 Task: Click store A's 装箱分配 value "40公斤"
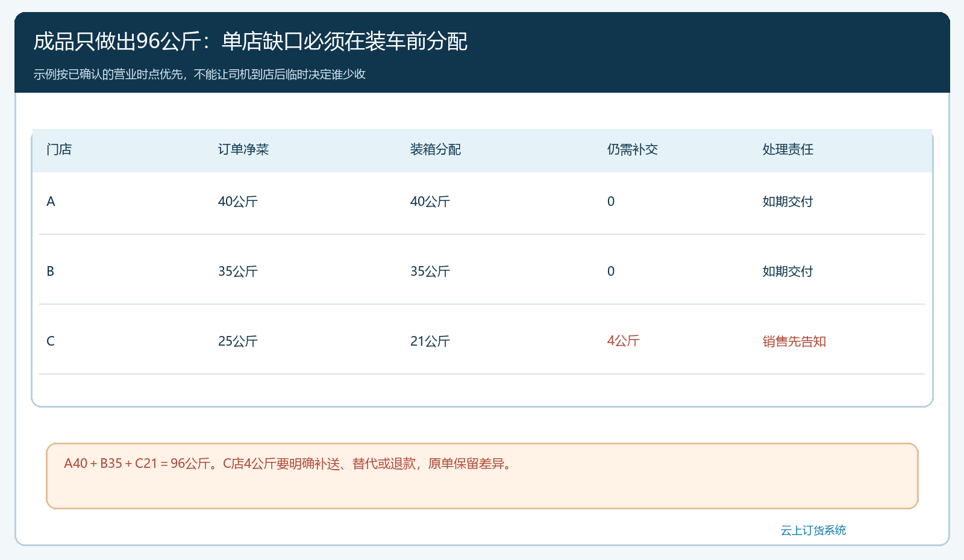[x=430, y=202]
